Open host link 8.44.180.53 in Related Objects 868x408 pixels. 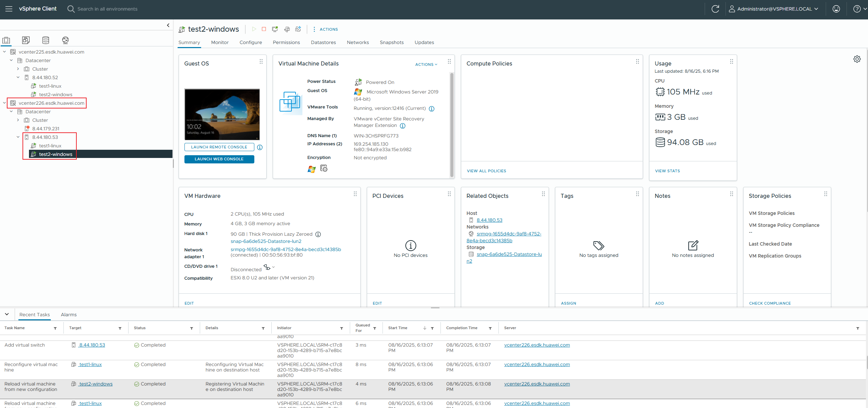click(x=490, y=220)
